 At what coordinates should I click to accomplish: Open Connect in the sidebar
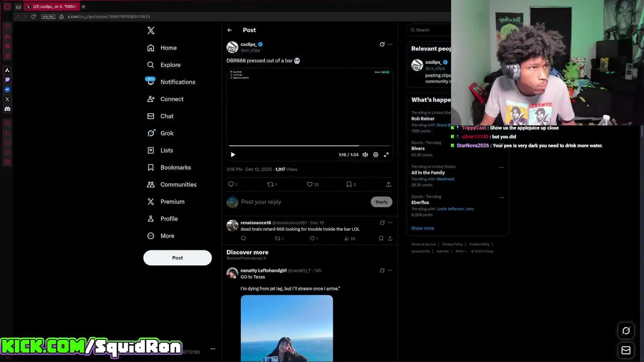pos(166,99)
